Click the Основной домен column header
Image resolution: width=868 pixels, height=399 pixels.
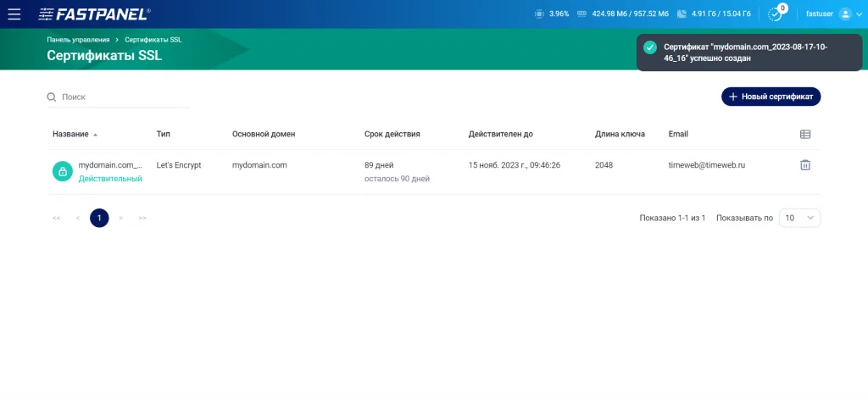point(264,134)
